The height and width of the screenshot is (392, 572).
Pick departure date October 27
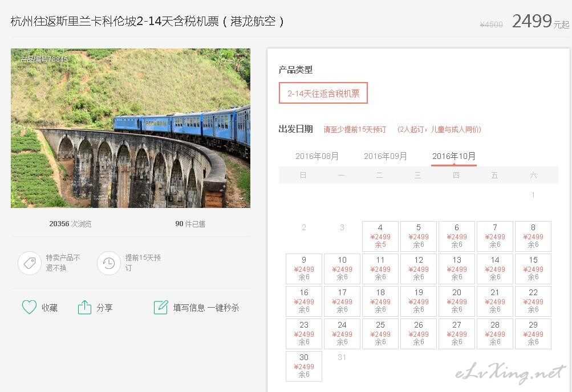pos(457,333)
